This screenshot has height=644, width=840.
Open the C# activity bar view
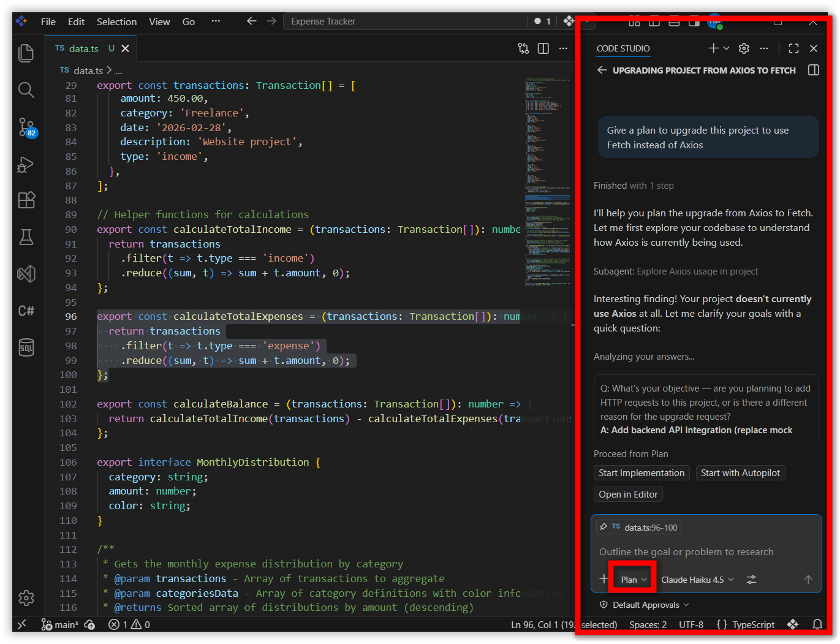tap(26, 311)
